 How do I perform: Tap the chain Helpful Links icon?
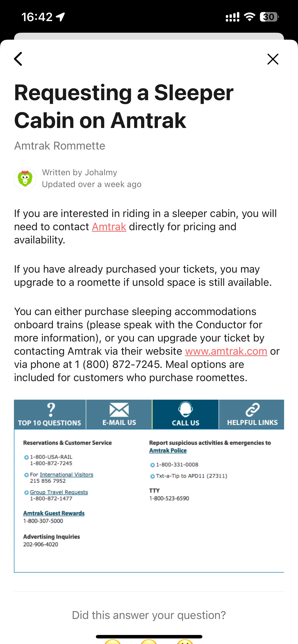pyautogui.click(x=253, y=409)
